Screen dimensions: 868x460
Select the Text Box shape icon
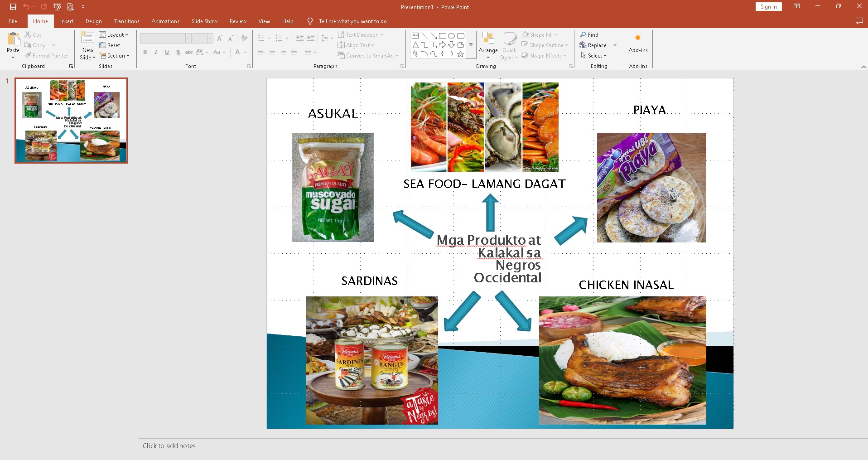pyautogui.click(x=415, y=36)
